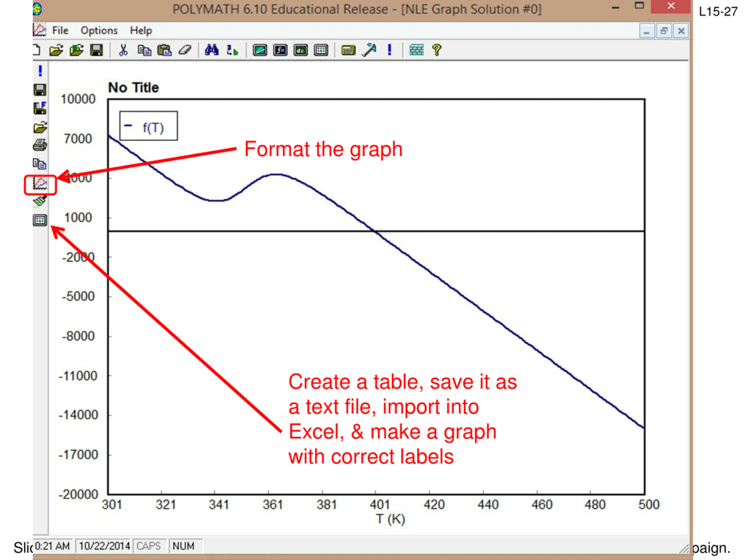Screen dimensions: 747x560
Task: Click the dx differential equations toolbar icon
Action: pos(301,50)
